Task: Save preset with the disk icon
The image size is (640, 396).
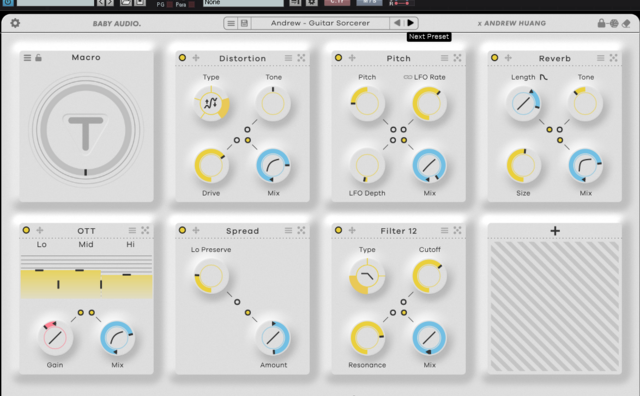Action: pyautogui.click(x=244, y=23)
